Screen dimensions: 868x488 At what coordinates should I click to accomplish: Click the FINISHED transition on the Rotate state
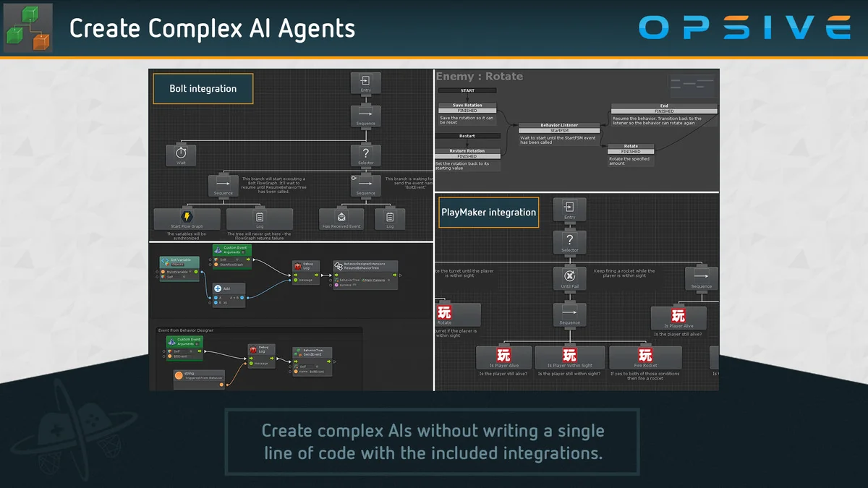tap(631, 150)
